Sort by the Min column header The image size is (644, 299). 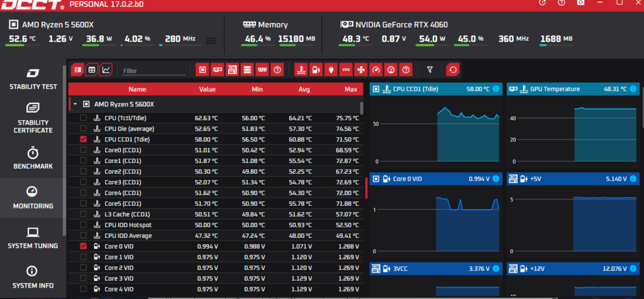click(257, 89)
